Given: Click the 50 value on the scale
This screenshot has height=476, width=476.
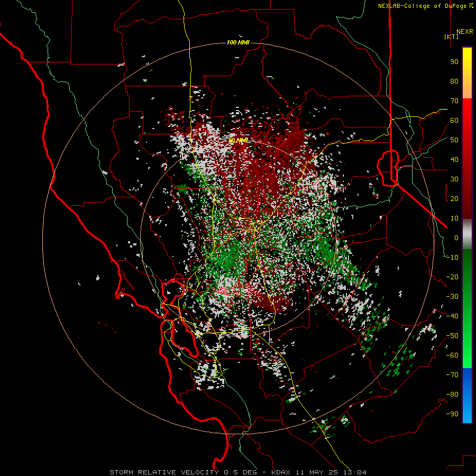Looking at the screenshot, I should point(454,140).
